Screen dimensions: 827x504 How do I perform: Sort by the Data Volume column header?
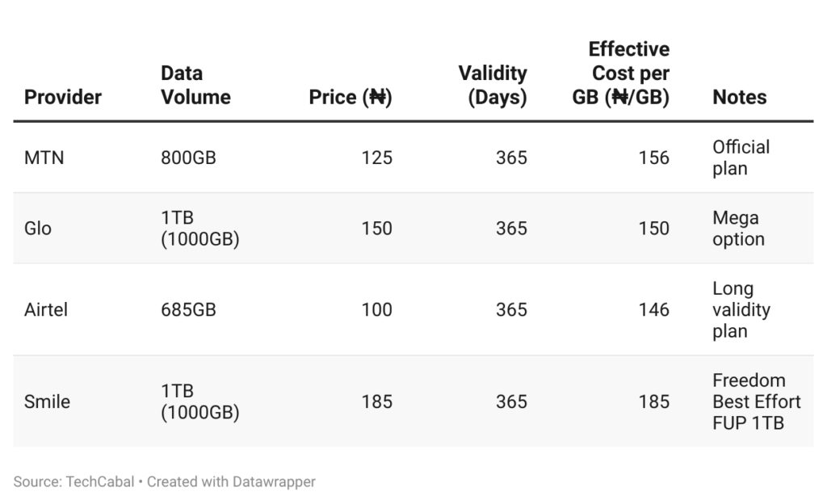[x=195, y=85]
